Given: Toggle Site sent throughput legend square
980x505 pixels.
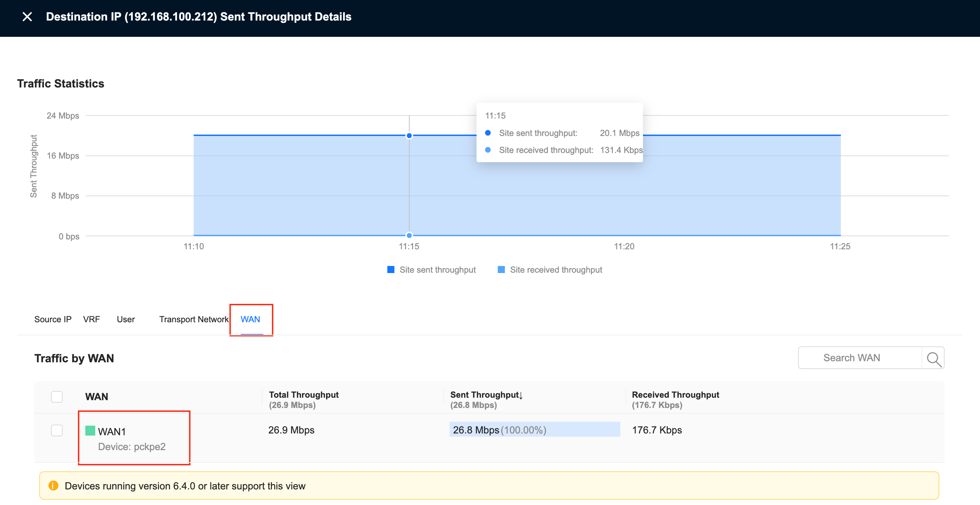Looking at the screenshot, I should (x=391, y=269).
